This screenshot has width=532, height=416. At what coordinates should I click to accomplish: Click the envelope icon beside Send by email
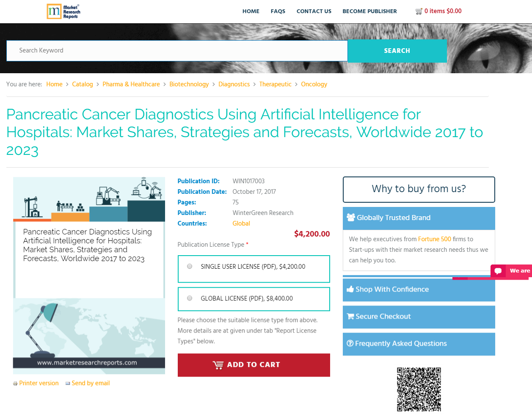pyautogui.click(x=68, y=383)
